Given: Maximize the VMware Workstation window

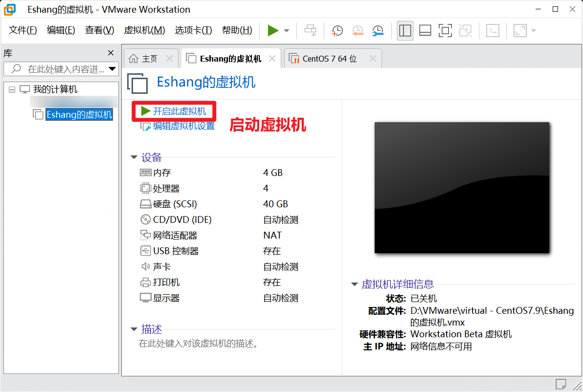Looking at the screenshot, I should 555,9.
